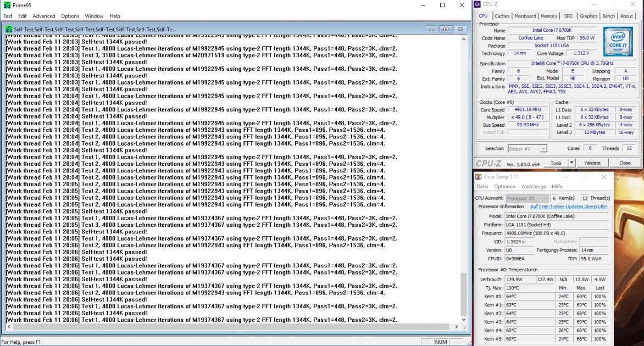Switch to the Memory tab in CPU-Z
Image resolution: width=644 pixels, height=346 pixels.
tap(549, 16)
